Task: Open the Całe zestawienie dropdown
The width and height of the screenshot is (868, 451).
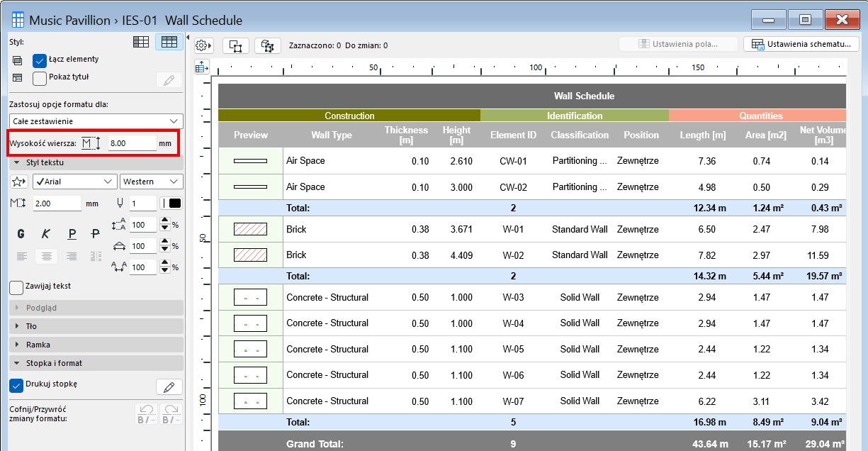Action: coord(96,121)
